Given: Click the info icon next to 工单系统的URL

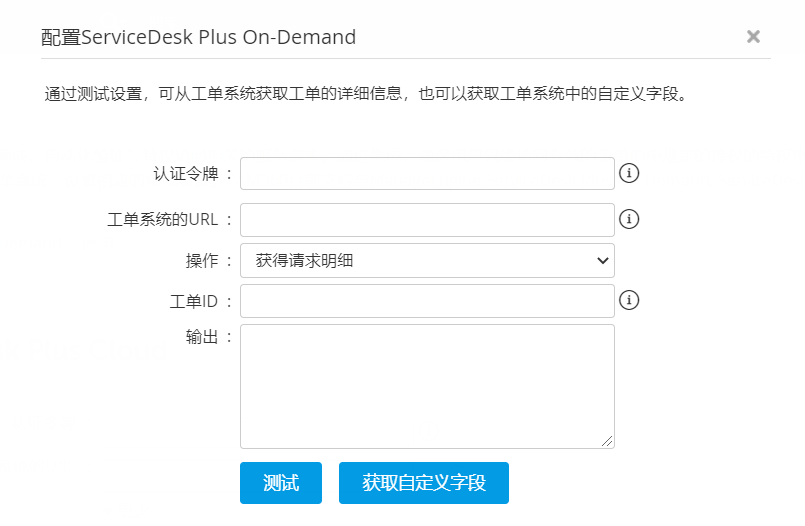Looking at the screenshot, I should (x=630, y=219).
